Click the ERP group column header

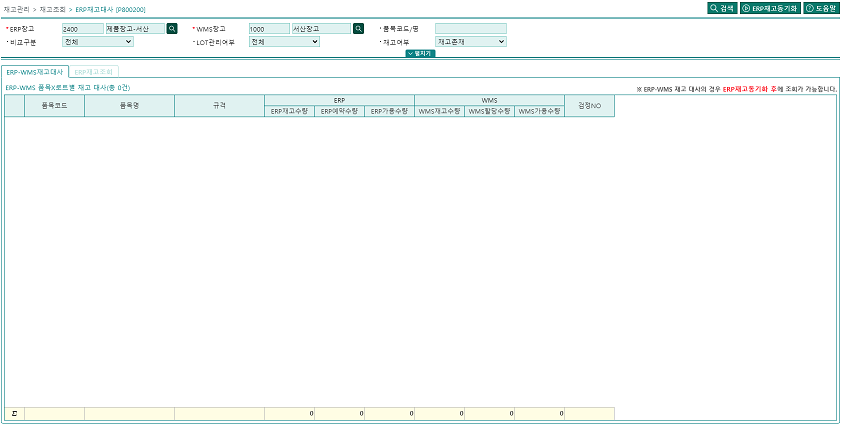point(339,101)
